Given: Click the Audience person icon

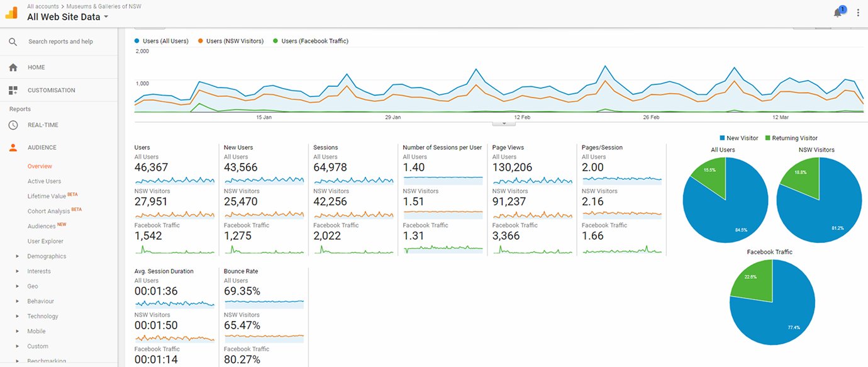Looking at the screenshot, I should [13, 148].
